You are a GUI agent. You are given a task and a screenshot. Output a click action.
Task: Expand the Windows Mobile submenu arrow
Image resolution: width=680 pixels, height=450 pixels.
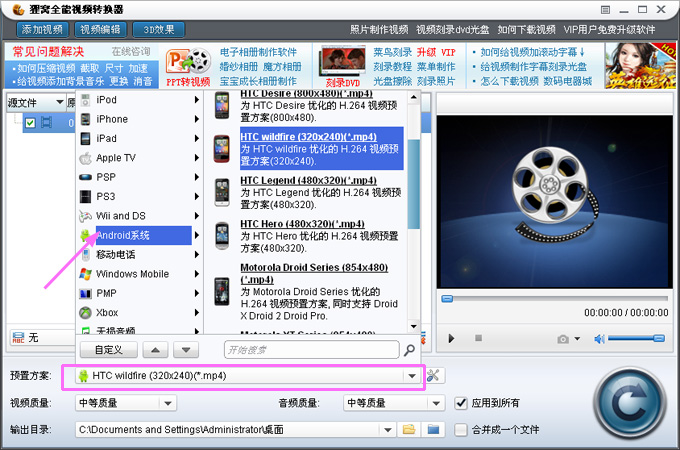(x=197, y=274)
